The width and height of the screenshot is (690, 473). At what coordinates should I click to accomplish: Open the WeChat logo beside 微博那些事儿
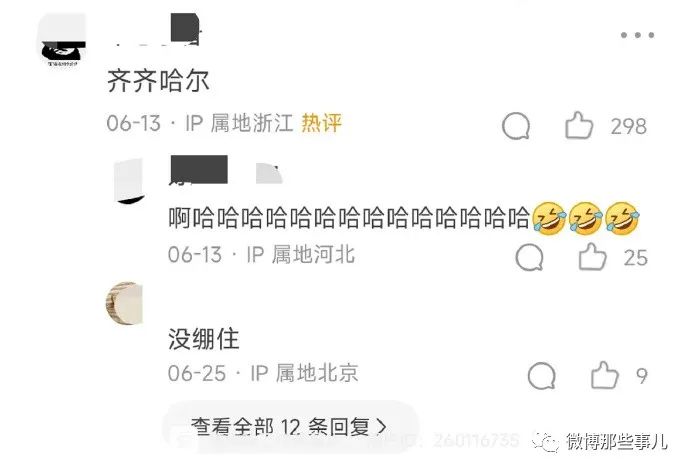click(546, 441)
